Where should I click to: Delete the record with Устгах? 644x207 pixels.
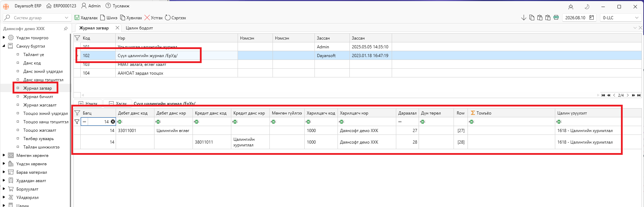point(153,18)
